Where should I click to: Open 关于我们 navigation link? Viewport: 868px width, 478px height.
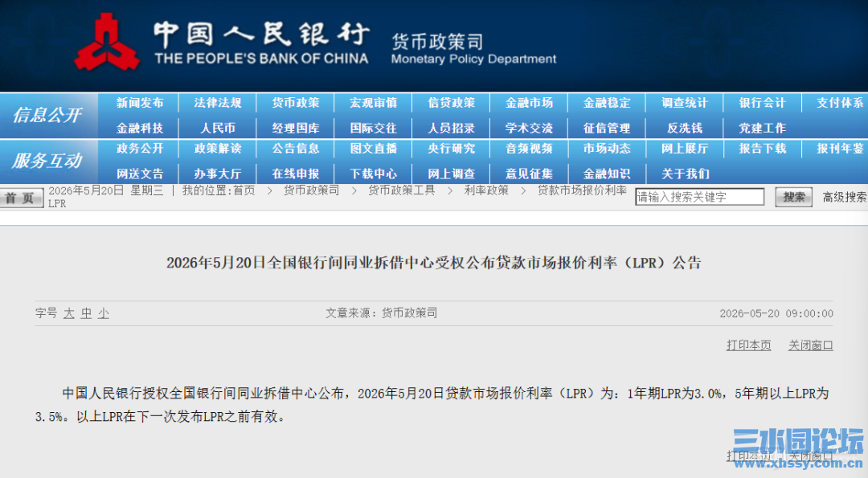[685, 174]
